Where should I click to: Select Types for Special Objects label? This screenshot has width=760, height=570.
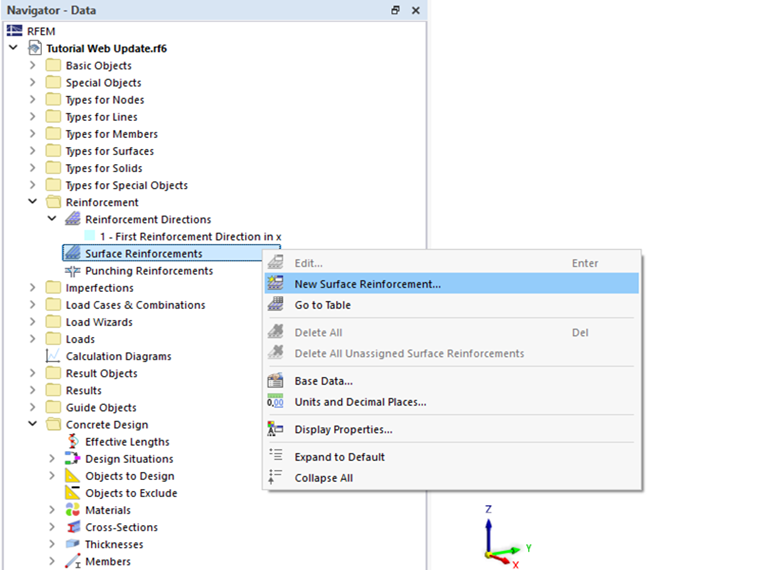[x=127, y=185]
